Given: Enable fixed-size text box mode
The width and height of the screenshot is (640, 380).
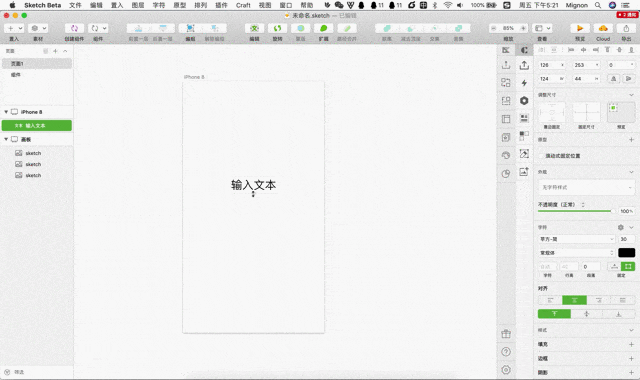Looking at the screenshot, I should 628,267.
